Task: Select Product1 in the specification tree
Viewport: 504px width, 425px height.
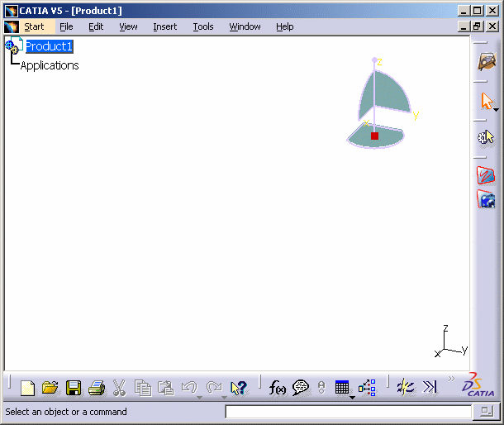Action: 49,46
